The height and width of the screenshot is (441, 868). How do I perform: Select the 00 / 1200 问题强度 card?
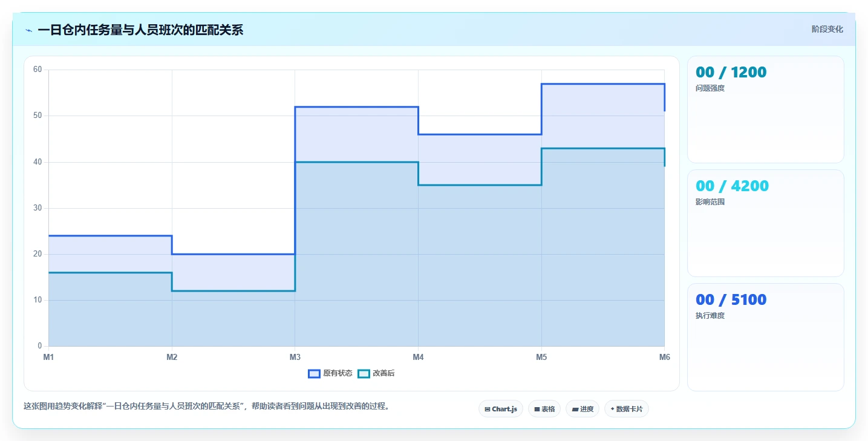click(765, 109)
